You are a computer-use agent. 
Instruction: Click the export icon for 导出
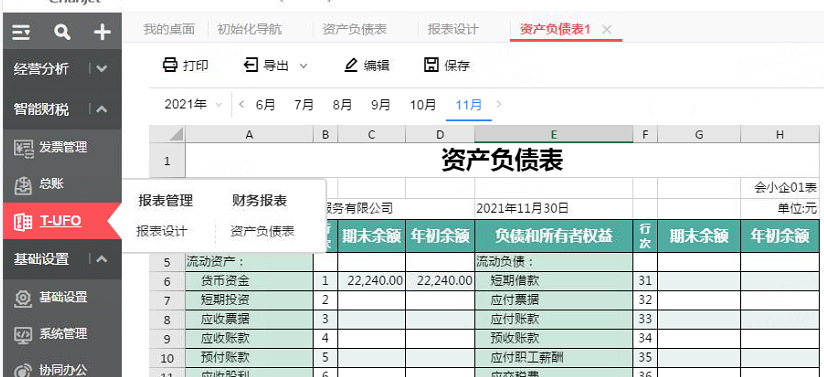[x=251, y=65]
